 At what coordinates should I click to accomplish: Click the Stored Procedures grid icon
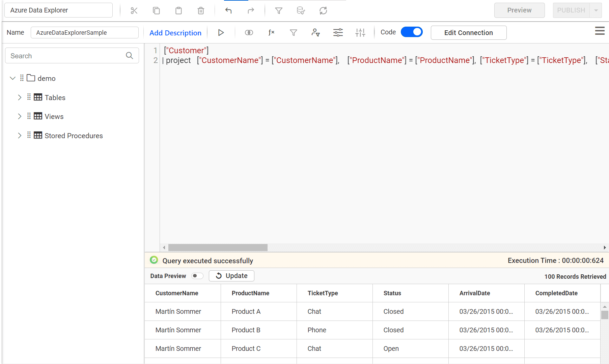tap(38, 135)
